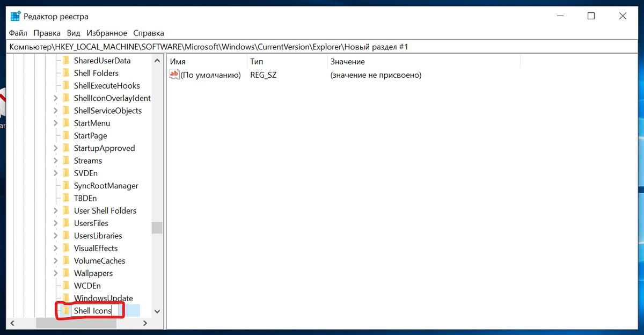Open the Справка menu
Screen dimensions: 644x335
click(149, 33)
